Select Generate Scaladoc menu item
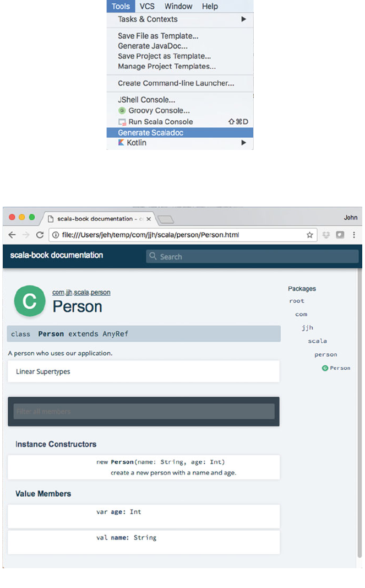 point(180,133)
